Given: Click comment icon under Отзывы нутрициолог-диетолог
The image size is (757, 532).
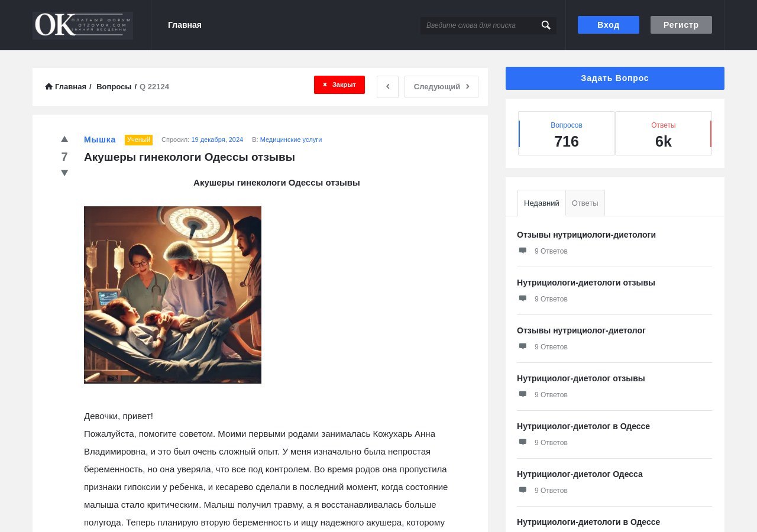Looking at the screenshot, I should (x=523, y=346).
